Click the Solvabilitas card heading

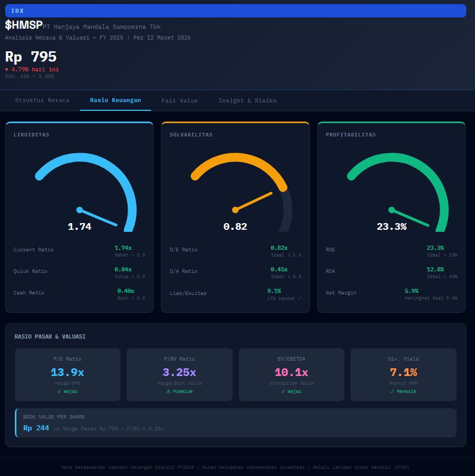pos(191,134)
